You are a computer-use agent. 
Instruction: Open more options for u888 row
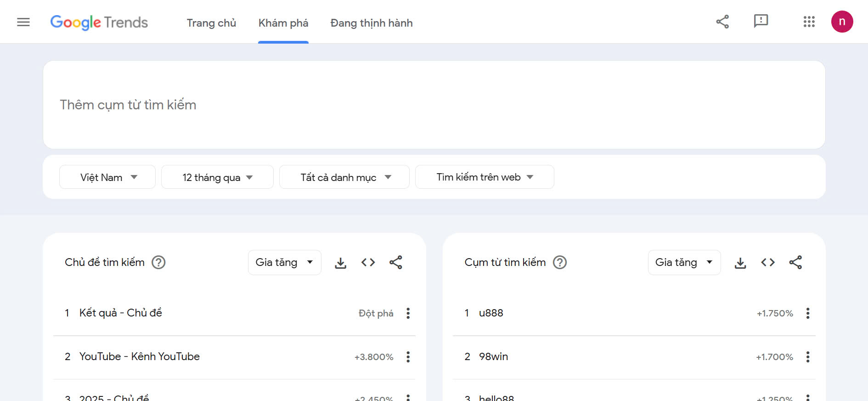[807, 313]
